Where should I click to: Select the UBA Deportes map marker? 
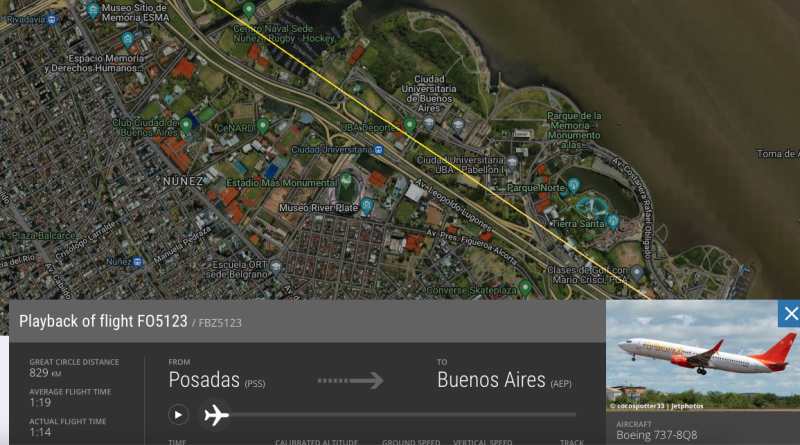coord(409,125)
